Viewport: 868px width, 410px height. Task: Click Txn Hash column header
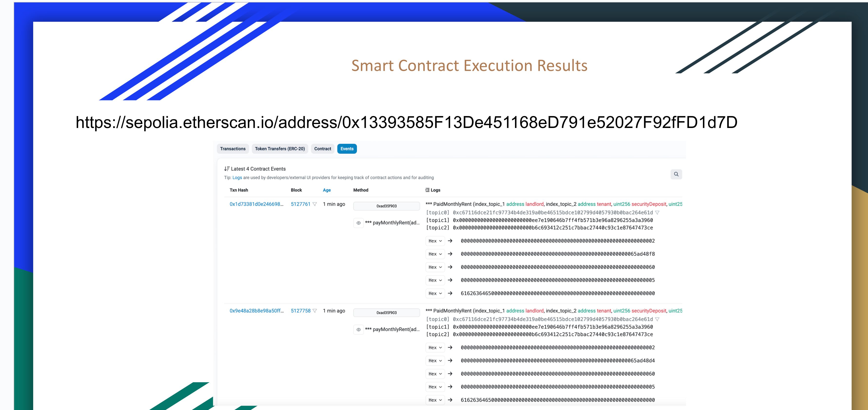(x=238, y=190)
